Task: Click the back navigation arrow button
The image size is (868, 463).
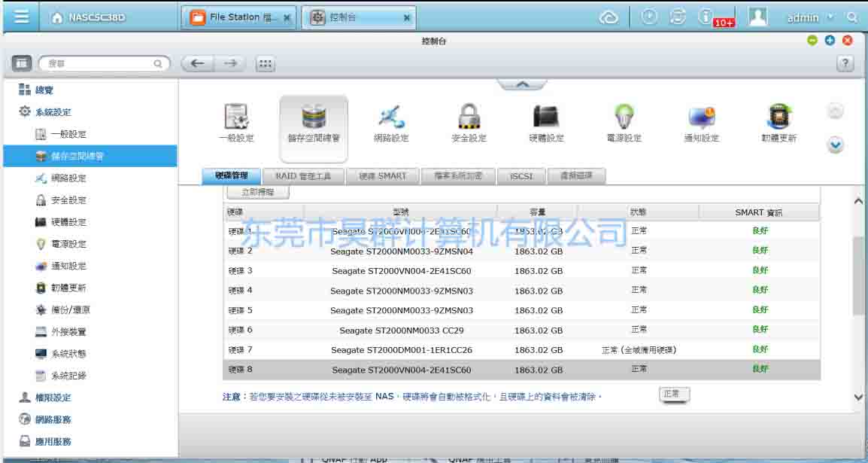Action: coord(198,64)
